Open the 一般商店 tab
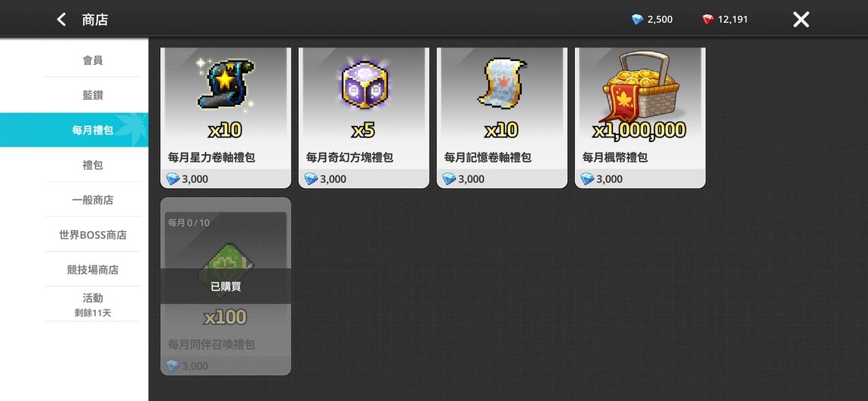Image resolution: width=868 pixels, height=401 pixels. [92, 200]
